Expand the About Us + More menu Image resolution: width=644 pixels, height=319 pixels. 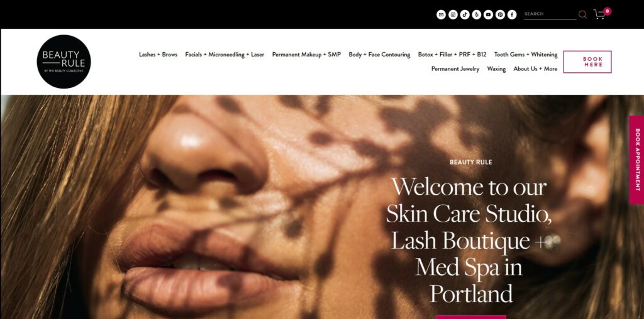[x=535, y=69]
